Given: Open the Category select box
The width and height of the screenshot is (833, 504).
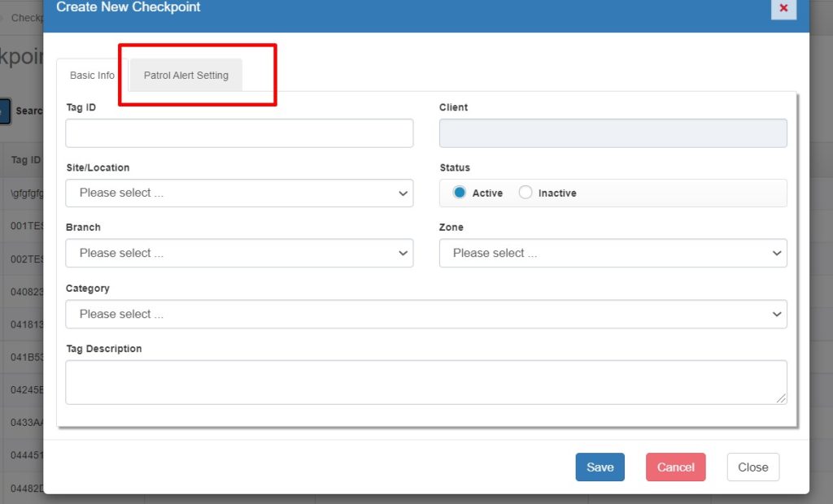Looking at the screenshot, I should tap(425, 314).
